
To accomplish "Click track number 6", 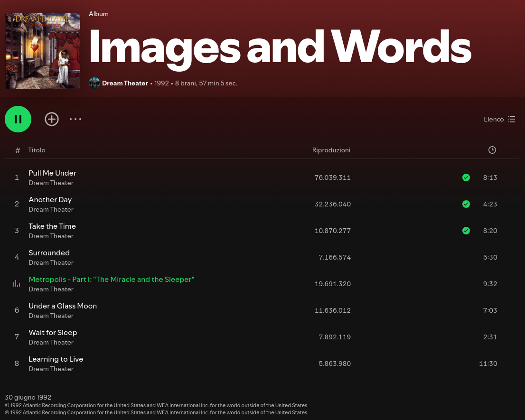I will click(17, 310).
